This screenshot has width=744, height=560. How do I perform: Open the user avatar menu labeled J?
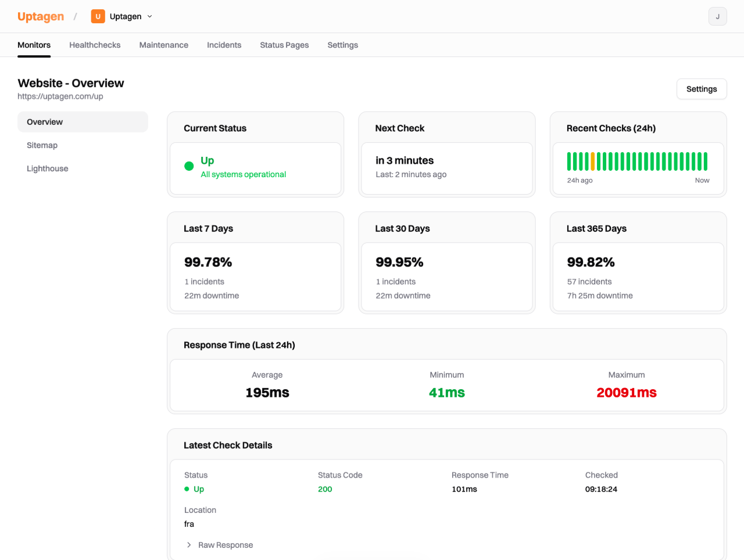pyautogui.click(x=717, y=16)
